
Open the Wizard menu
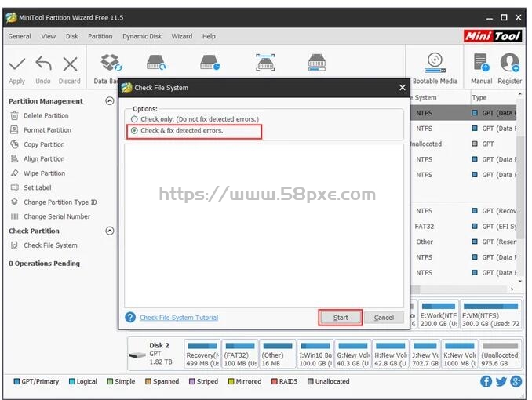coord(182,36)
